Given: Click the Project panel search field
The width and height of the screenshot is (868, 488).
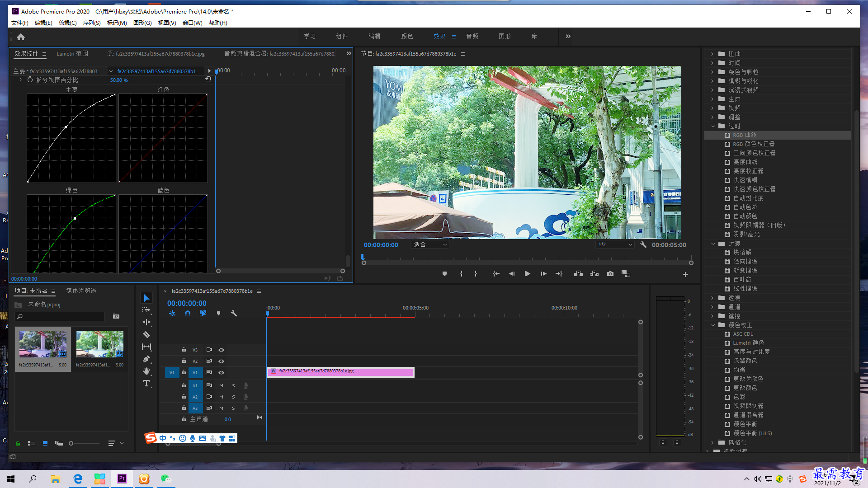Looking at the screenshot, I should [60, 316].
